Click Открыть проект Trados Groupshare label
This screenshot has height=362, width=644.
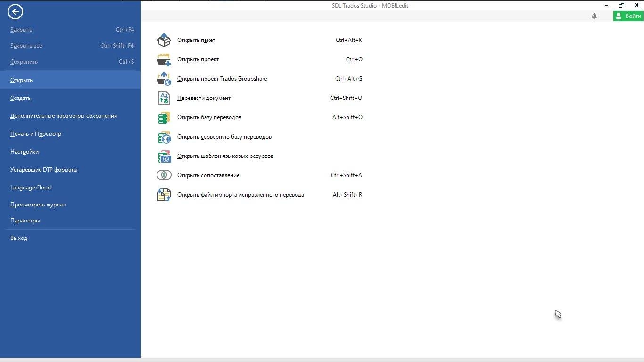click(222, 79)
